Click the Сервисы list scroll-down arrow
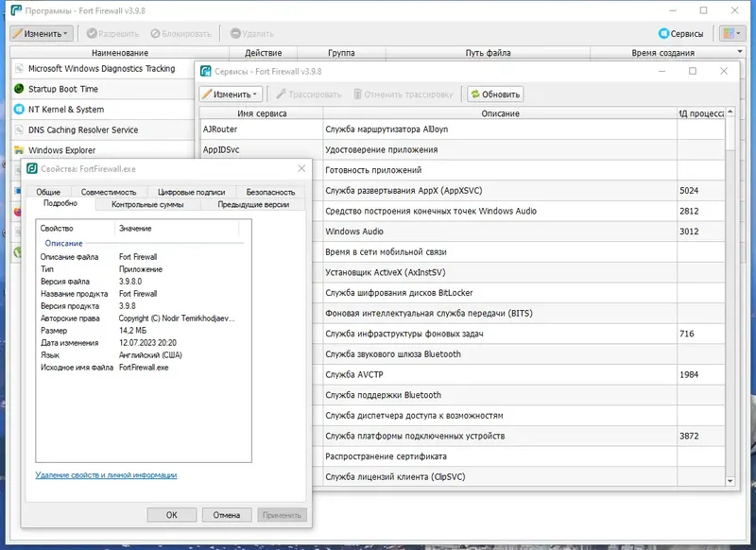The height and width of the screenshot is (550, 756). [x=730, y=481]
